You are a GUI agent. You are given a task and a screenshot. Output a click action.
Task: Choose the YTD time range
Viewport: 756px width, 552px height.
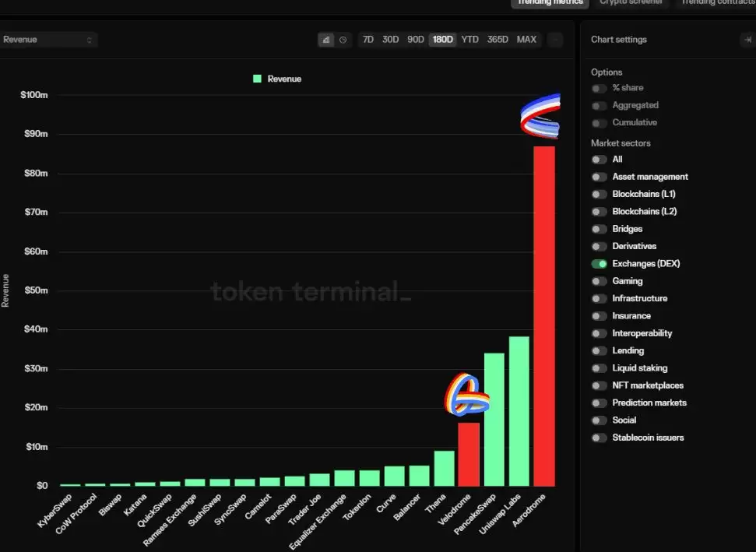tap(469, 40)
